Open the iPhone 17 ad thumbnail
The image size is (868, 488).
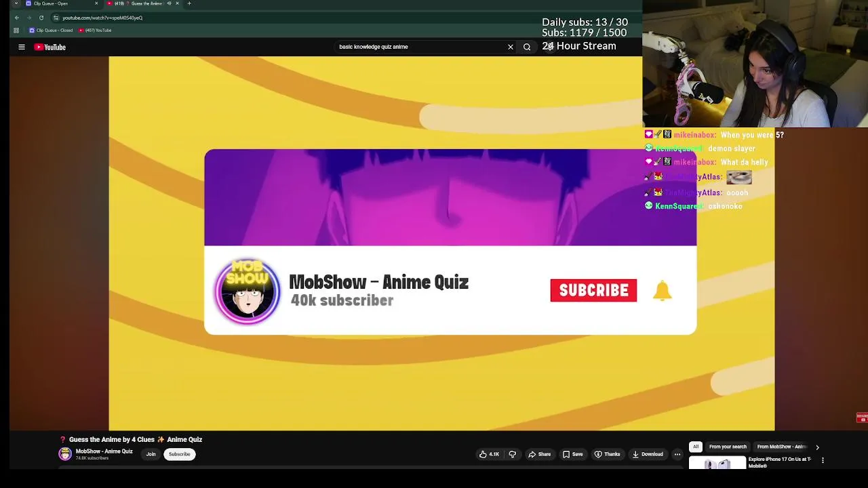[717, 464]
